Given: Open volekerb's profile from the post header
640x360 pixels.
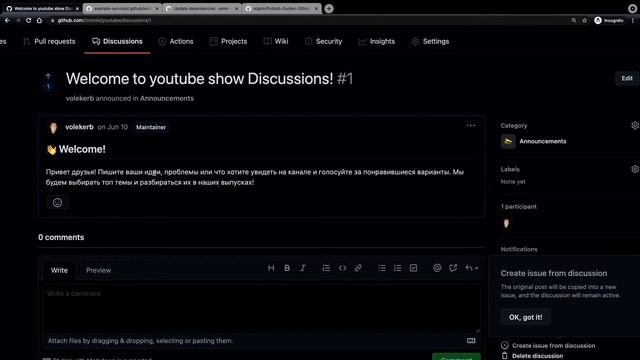Looking at the screenshot, I should click(79, 127).
